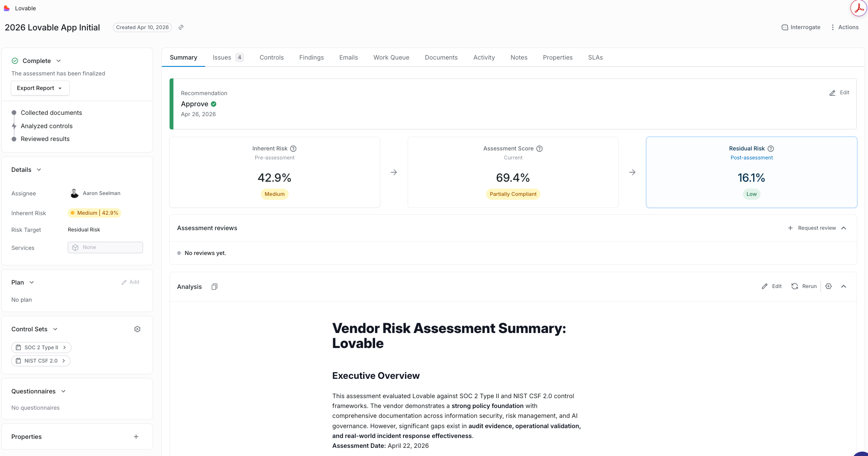Viewport: 868px width, 456px height.
Task: Click the Rerun refresh icon
Action: click(x=795, y=286)
